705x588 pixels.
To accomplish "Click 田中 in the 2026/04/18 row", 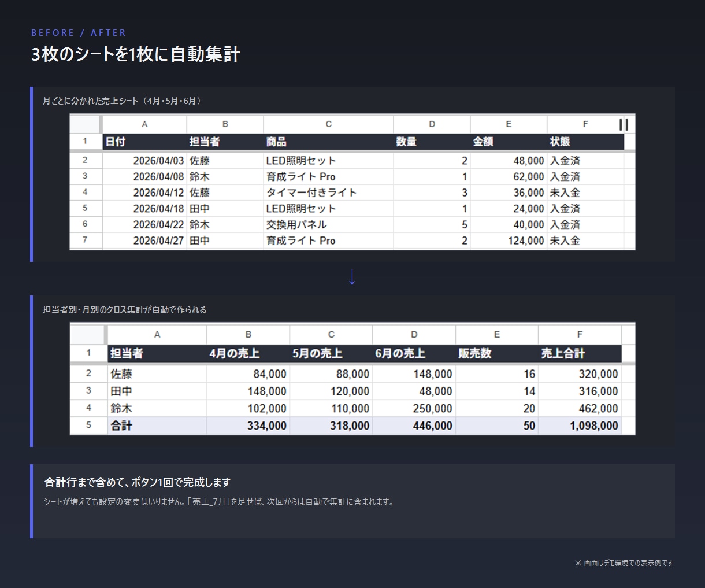I will coord(225,209).
